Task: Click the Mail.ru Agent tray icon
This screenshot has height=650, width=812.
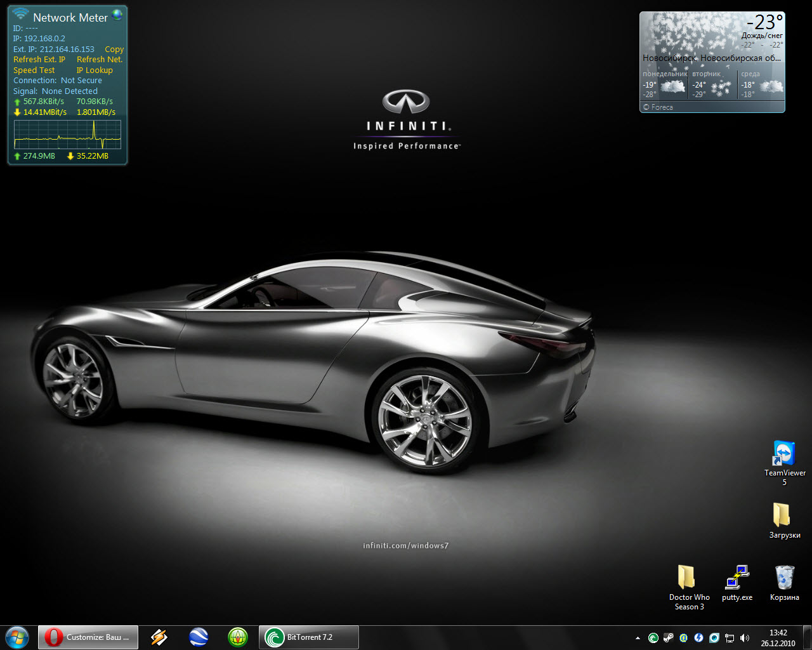Action: 684,638
